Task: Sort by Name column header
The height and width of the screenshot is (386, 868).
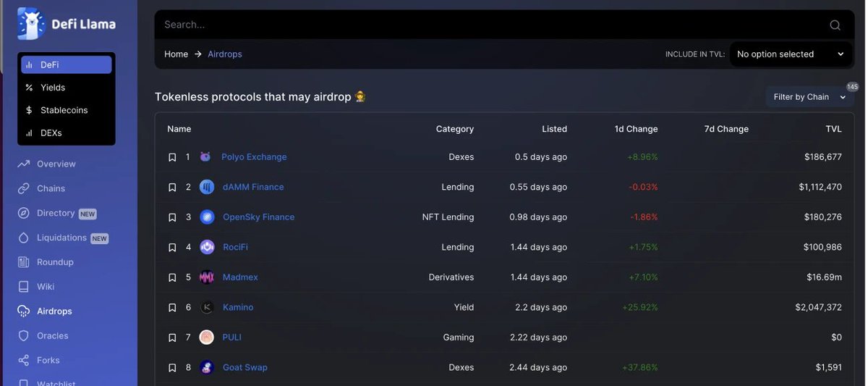Action: (179, 129)
